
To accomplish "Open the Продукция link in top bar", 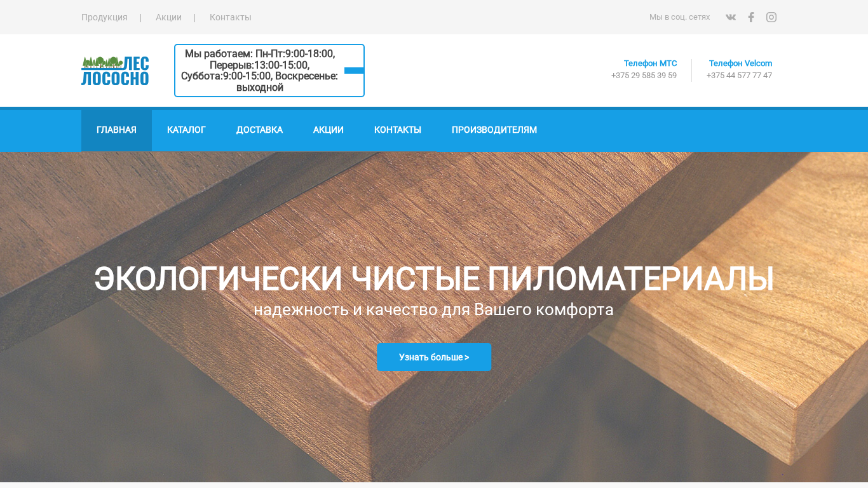I will tap(104, 17).
